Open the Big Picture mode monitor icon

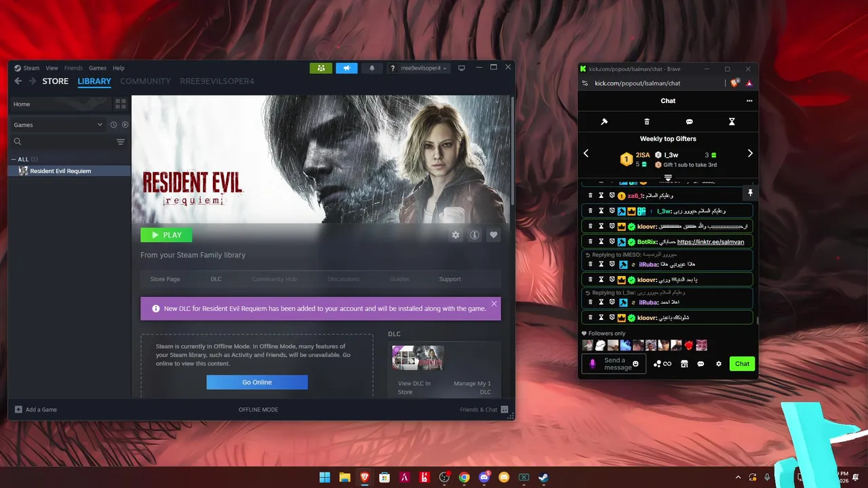coord(462,68)
